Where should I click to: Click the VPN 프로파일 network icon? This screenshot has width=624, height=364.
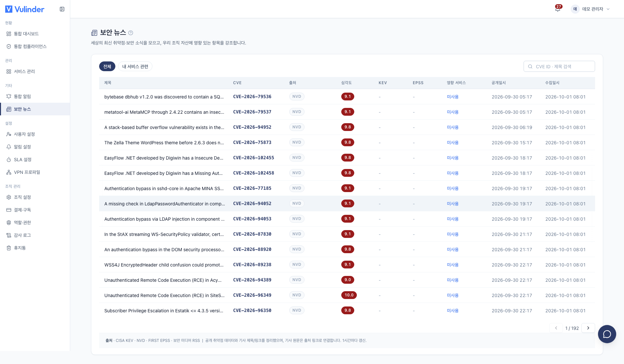[9, 172]
